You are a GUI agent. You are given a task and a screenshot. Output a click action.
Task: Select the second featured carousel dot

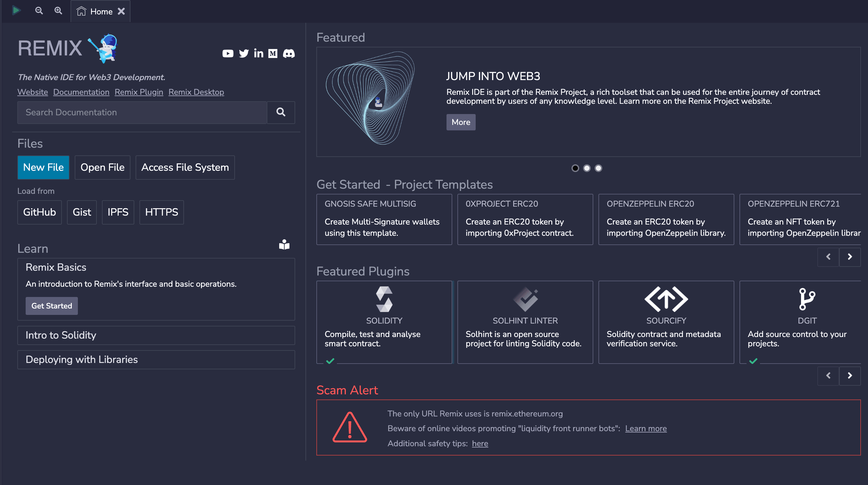click(587, 168)
